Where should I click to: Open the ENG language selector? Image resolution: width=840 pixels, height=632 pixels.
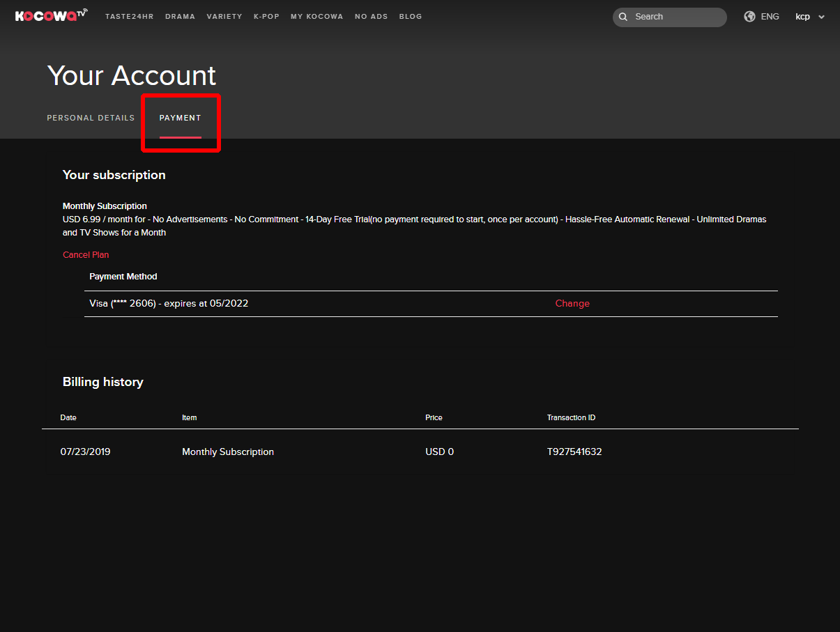[770, 17]
